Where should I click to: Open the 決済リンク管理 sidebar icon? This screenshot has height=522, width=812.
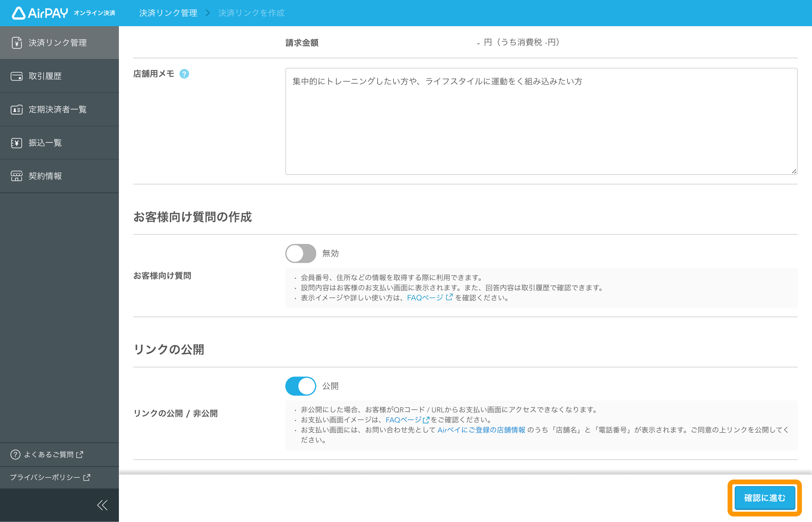pos(16,42)
